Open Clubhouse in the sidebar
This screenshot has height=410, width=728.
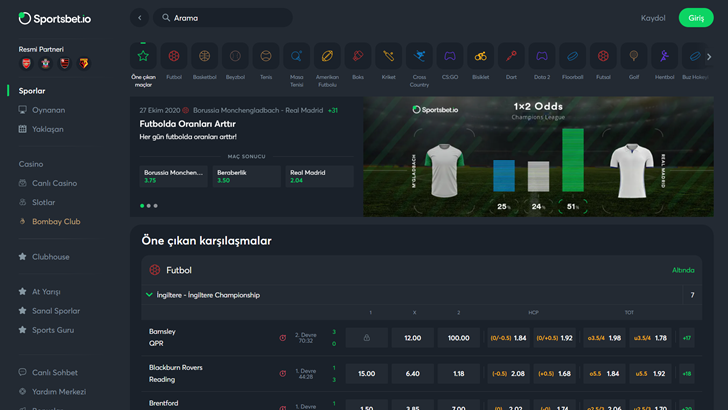click(44, 257)
